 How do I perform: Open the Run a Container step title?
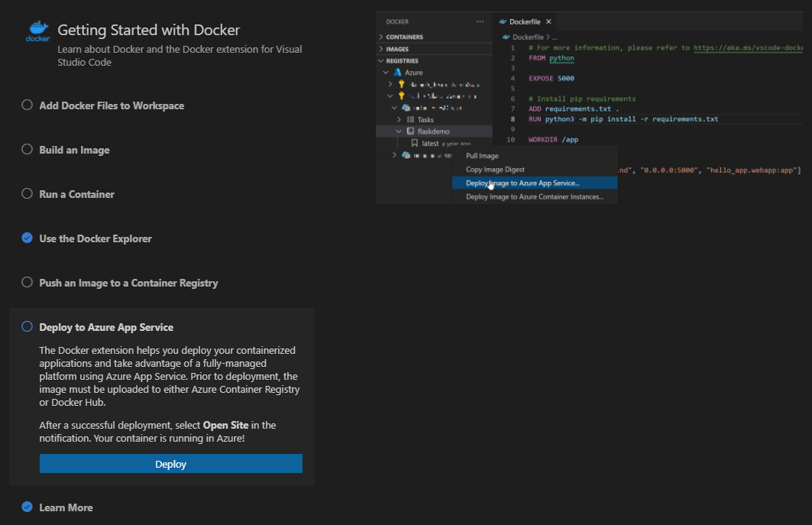[x=76, y=194]
